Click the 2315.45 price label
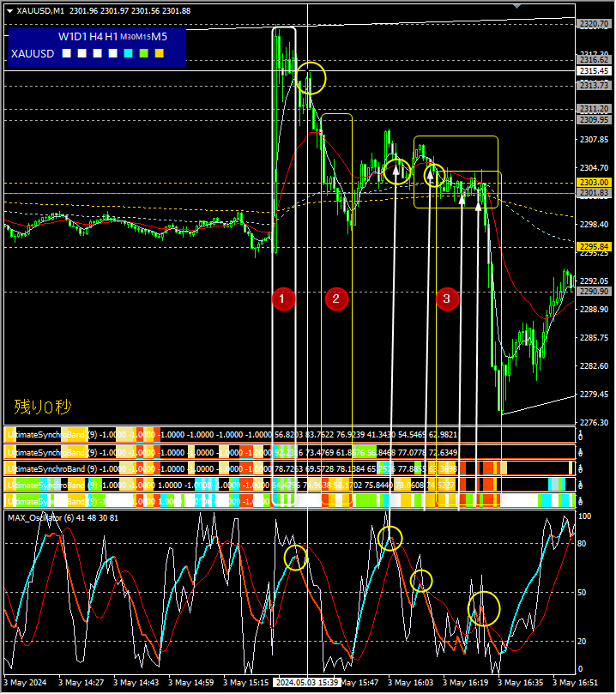 (594, 71)
